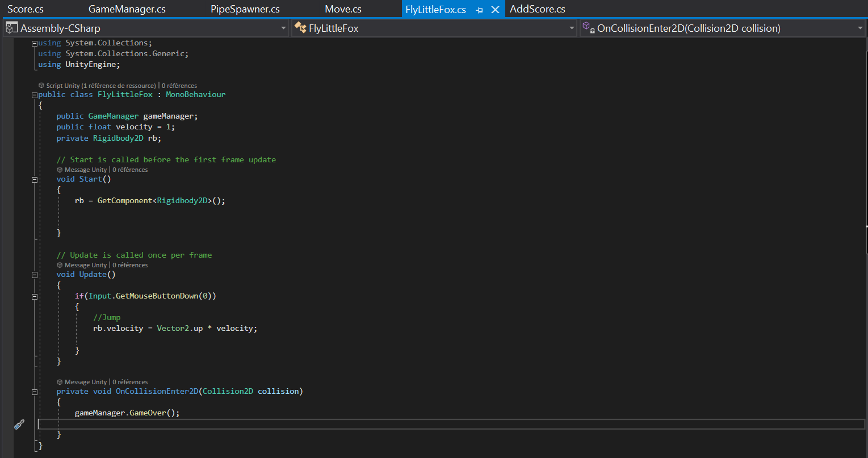Open the AddScore.cs tab
Image resolution: width=868 pixels, height=458 pixels.
pos(538,9)
